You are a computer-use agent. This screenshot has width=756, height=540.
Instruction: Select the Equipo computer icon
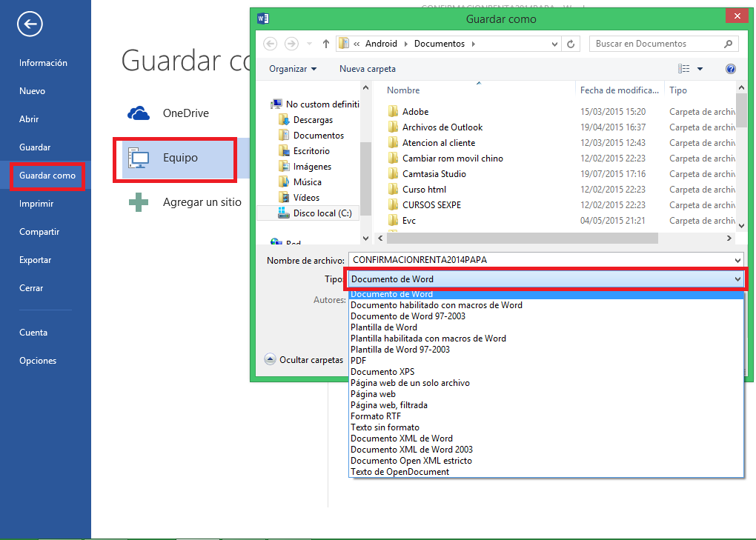click(139, 158)
